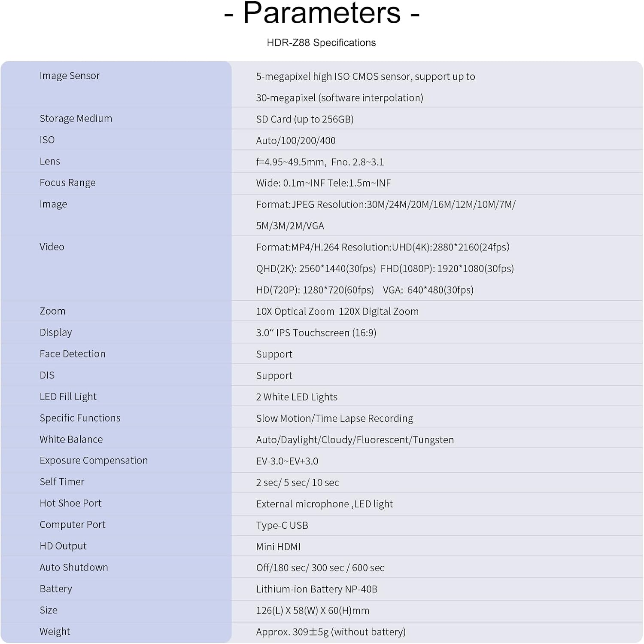Screen dimensions: 644x644
Task: Select the Face Detection label
Action: 73,354
